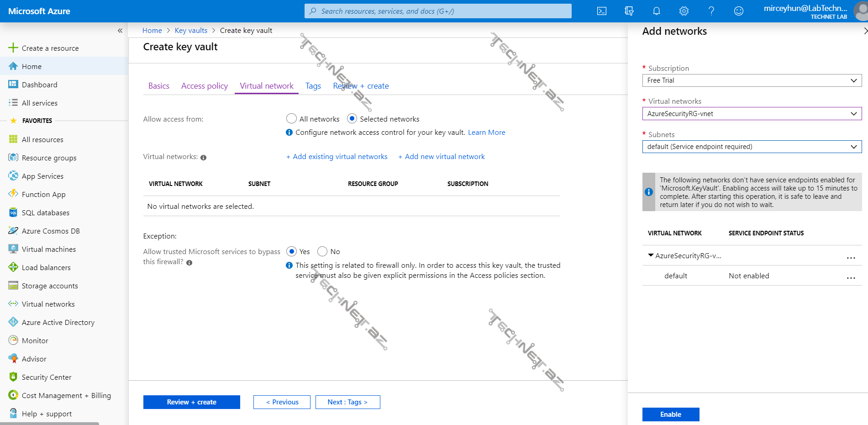This screenshot has width=868, height=425.
Task: Click the search resources input field
Action: click(437, 11)
